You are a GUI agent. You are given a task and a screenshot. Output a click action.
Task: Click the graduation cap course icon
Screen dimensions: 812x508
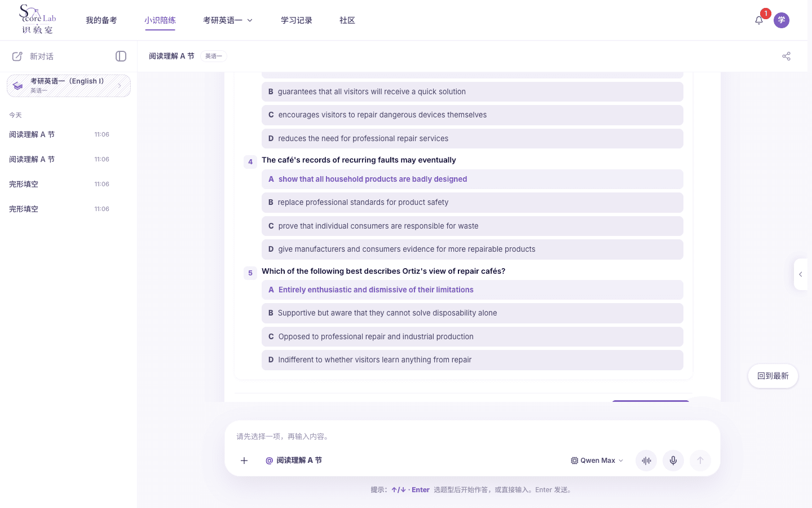point(18,86)
